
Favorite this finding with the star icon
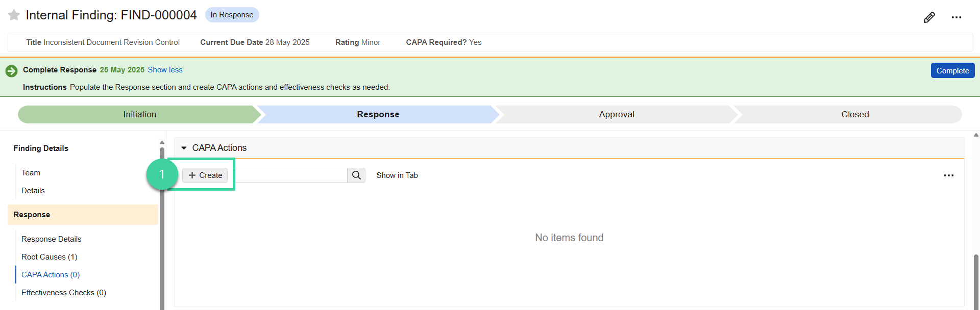pyautogui.click(x=14, y=15)
